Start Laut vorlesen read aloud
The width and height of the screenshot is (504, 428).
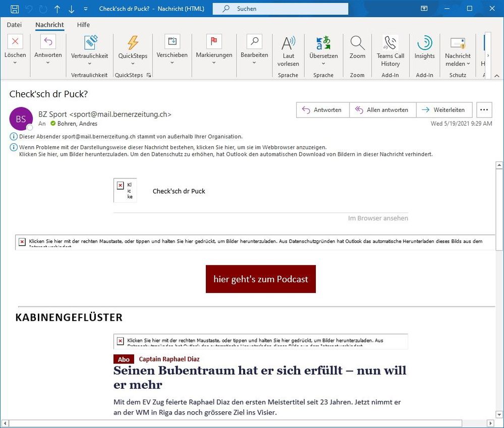click(288, 51)
